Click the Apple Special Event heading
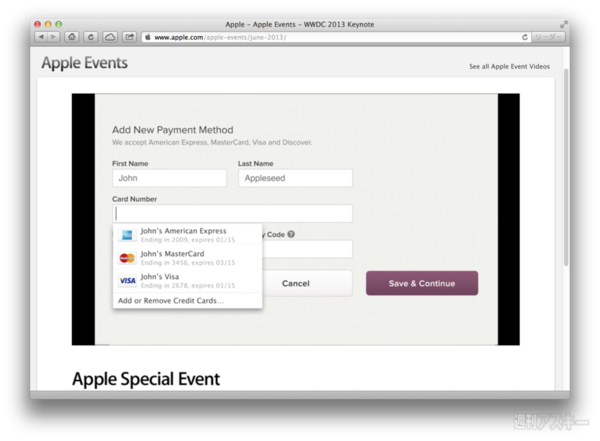Image resolution: width=600 pixels, height=441 pixels. (x=146, y=379)
